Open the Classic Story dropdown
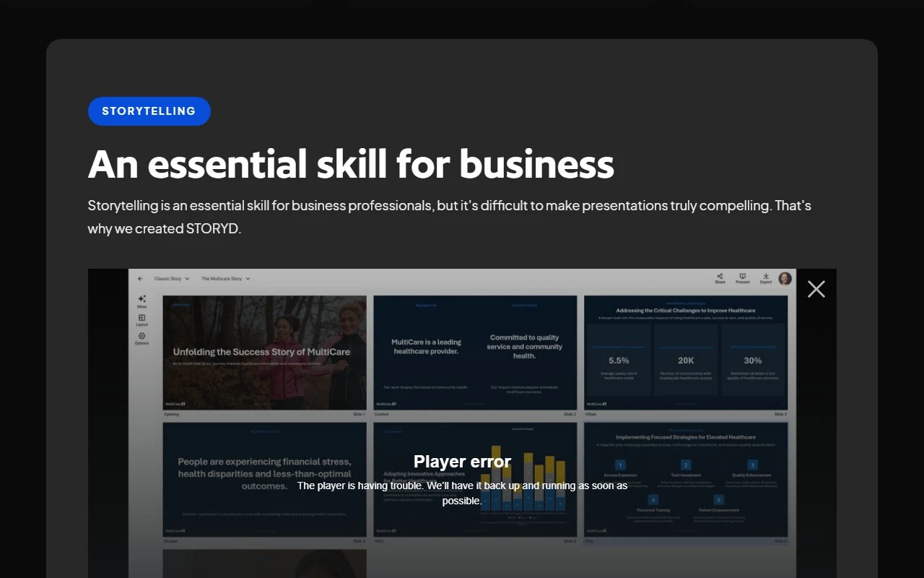Image resolution: width=924 pixels, height=578 pixels. (x=172, y=278)
